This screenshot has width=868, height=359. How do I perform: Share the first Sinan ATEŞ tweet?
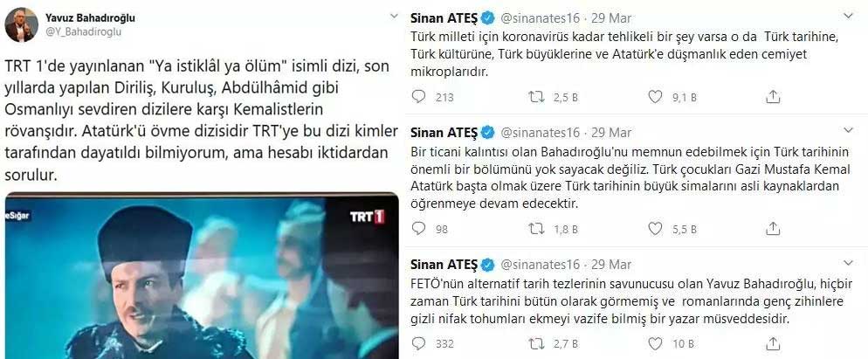(x=772, y=97)
